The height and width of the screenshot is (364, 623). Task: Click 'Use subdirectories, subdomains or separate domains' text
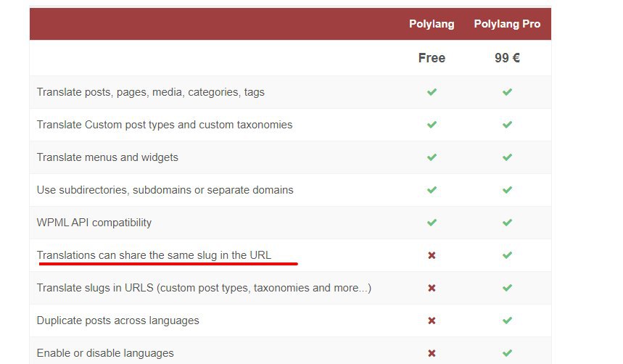click(165, 190)
